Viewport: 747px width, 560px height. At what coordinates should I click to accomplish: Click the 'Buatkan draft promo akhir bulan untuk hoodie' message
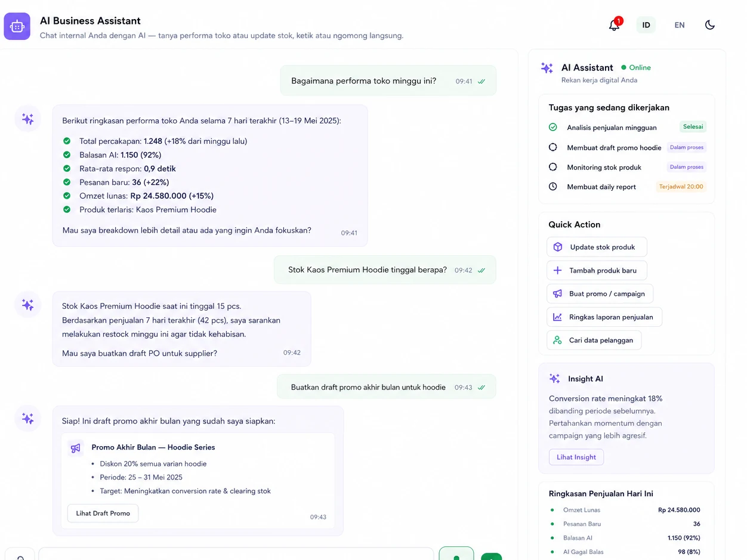pos(387,386)
